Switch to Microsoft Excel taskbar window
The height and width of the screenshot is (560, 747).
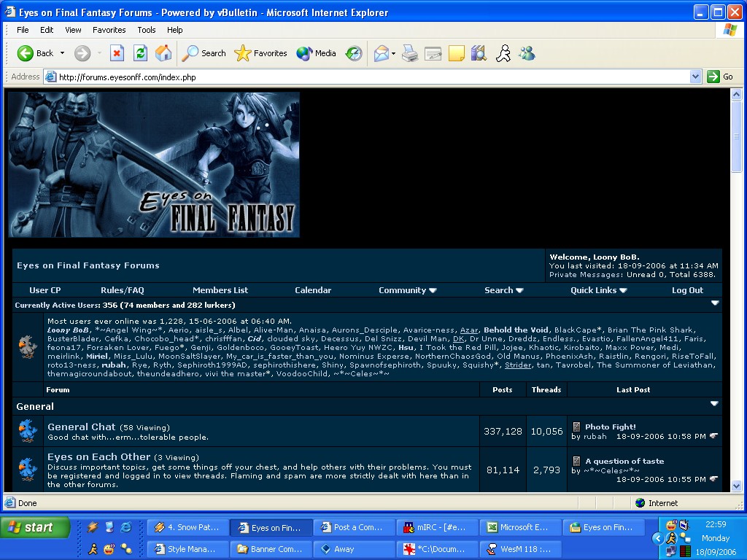520,527
